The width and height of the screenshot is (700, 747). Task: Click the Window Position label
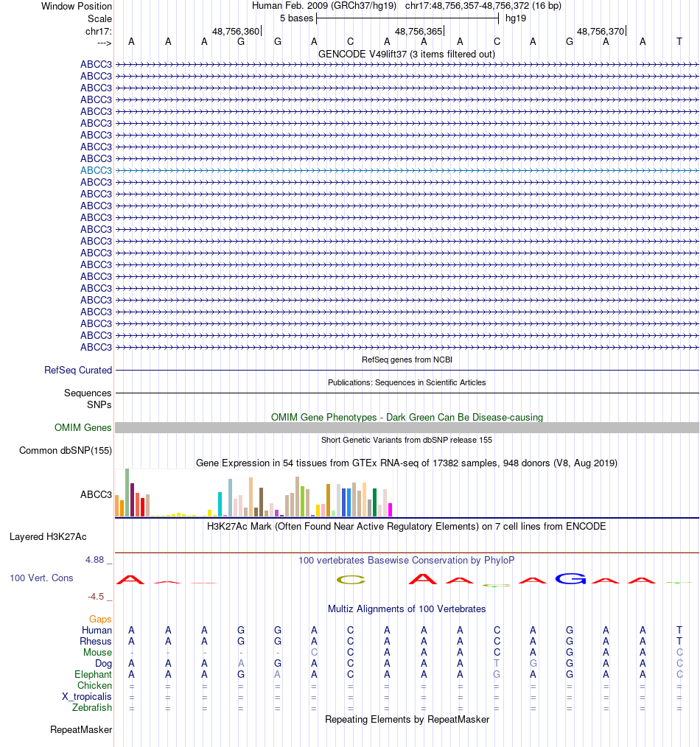(x=76, y=6)
